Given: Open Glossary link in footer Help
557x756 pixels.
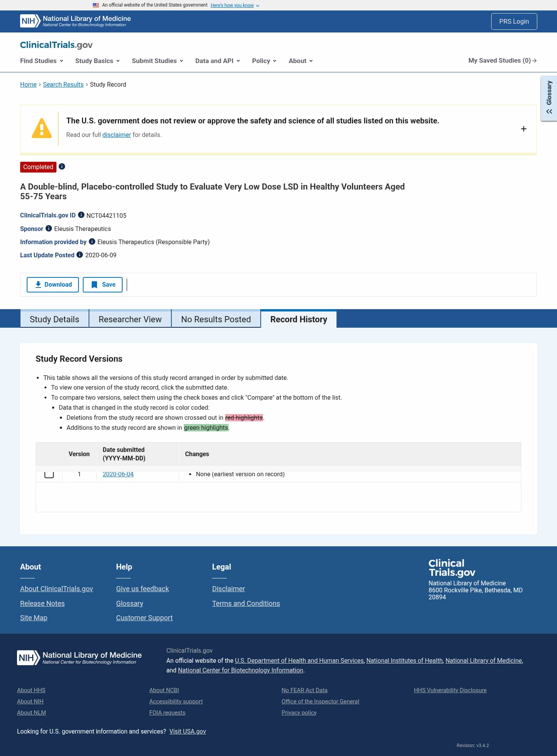Looking at the screenshot, I should point(130,603).
